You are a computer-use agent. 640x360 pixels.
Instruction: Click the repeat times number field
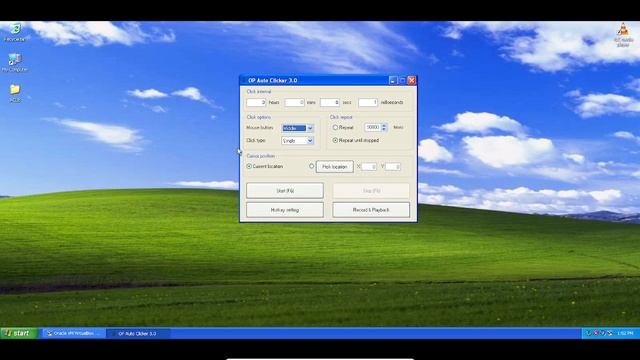372,128
